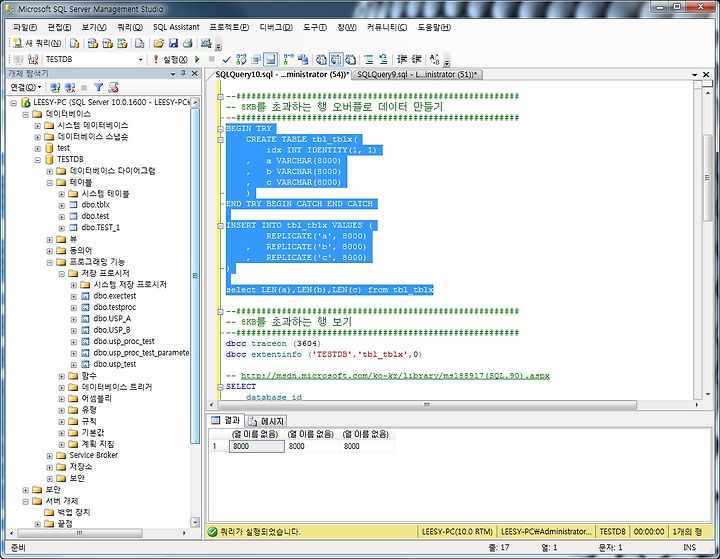The height and width of the screenshot is (559, 720).
Task: Click the query editor vertical scrollbar thumb
Action: pyautogui.click(x=708, y=177)
